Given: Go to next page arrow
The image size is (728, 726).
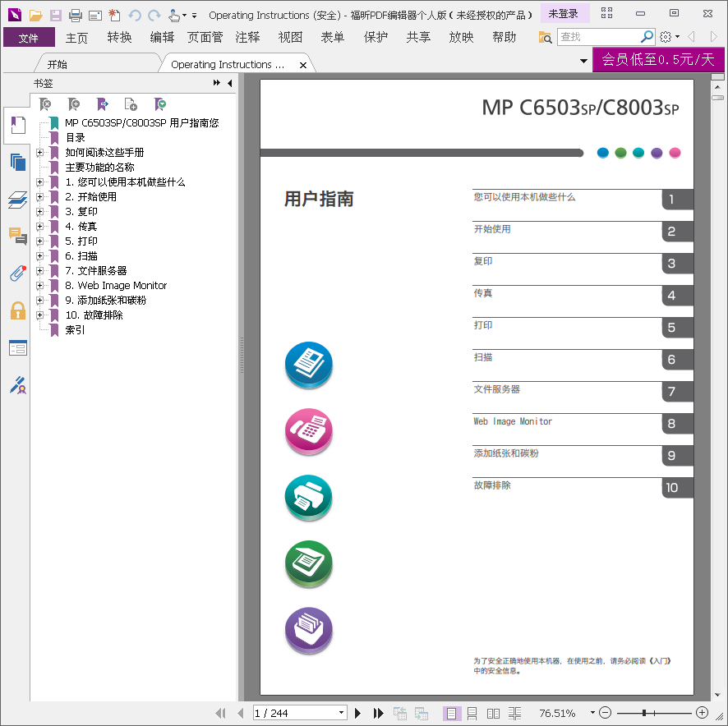Looking at the screenshot, I should (357, 713).
